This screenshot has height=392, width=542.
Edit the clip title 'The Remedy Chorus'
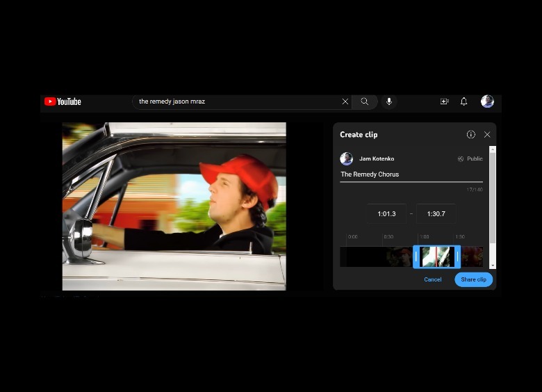pyautogui.click(x=411, y=174)
